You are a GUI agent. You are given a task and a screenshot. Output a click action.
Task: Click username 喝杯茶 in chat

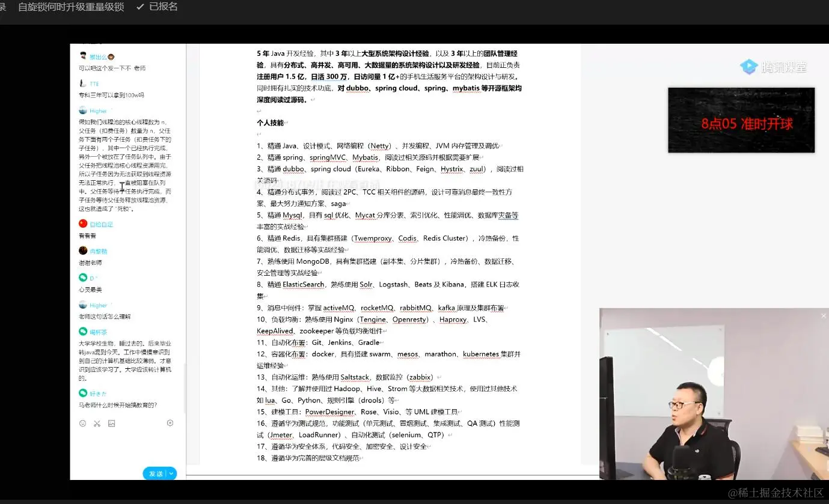point(98,332)
